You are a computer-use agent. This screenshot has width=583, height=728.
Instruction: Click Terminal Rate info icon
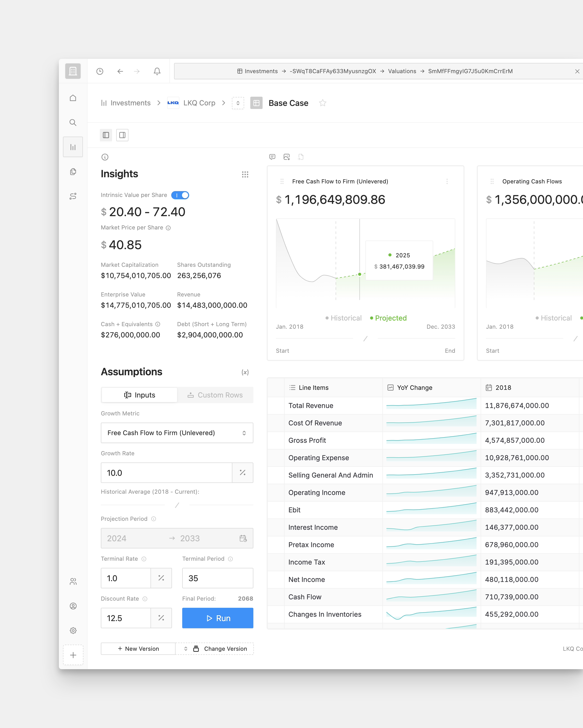(144, 559)
